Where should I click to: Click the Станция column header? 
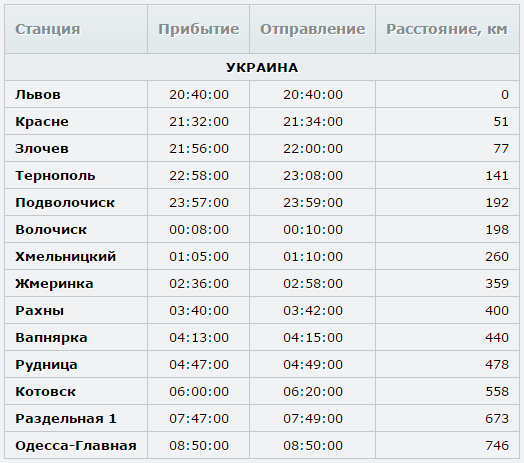click(47, 29)
